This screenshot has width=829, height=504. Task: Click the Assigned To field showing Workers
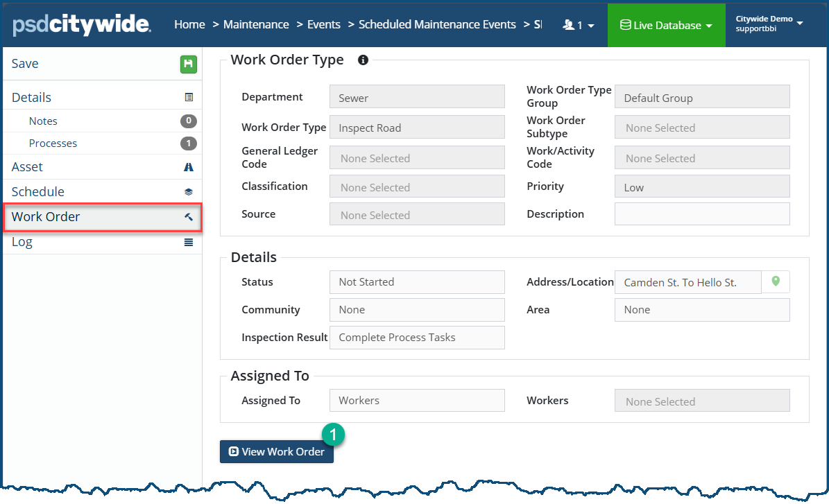[417, 401]
